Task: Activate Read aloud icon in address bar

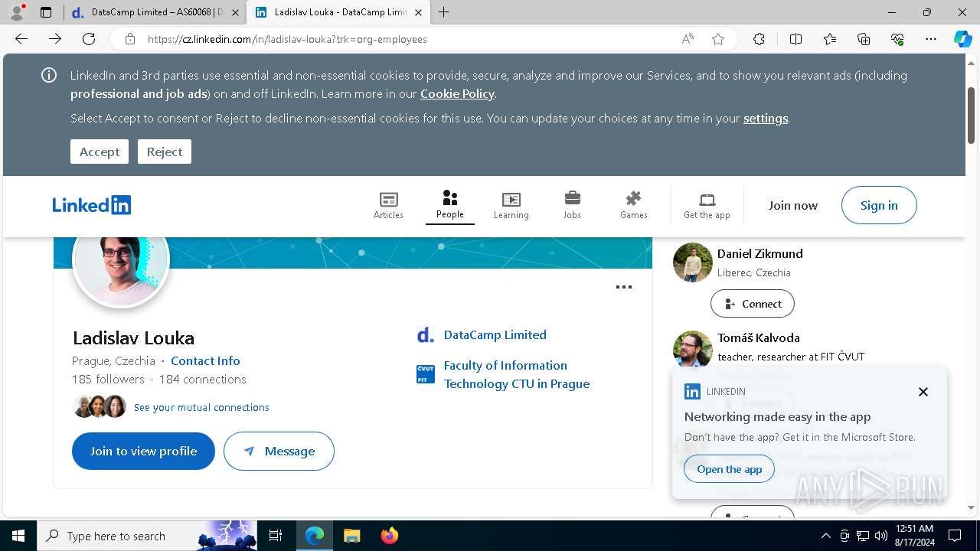Action: click(688, 39)
